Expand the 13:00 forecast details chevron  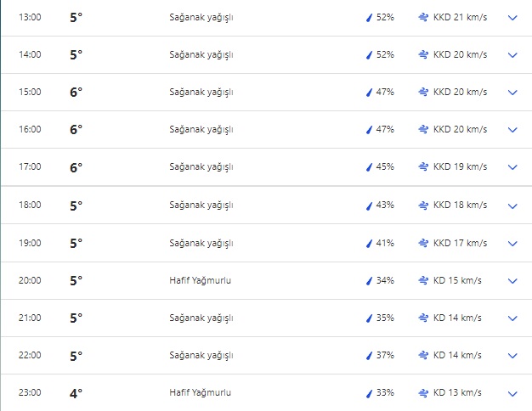click(512, 17)
